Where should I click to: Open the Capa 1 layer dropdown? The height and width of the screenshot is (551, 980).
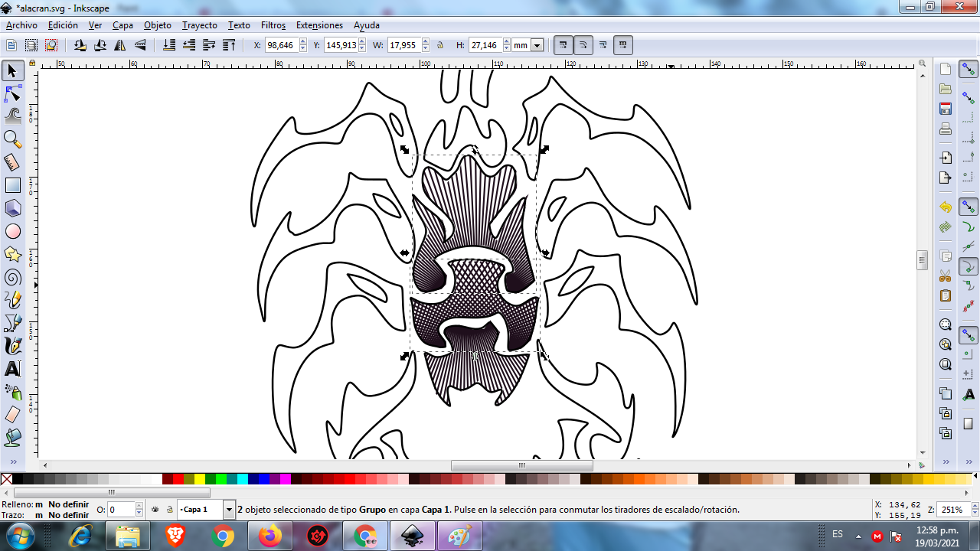pyautogui.click(x=229, y=509)
